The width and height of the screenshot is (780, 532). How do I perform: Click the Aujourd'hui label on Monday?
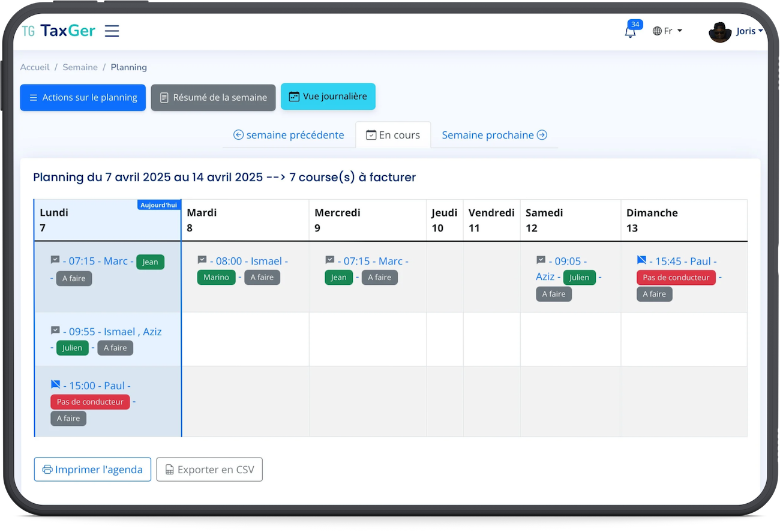[x=158, y=205]
